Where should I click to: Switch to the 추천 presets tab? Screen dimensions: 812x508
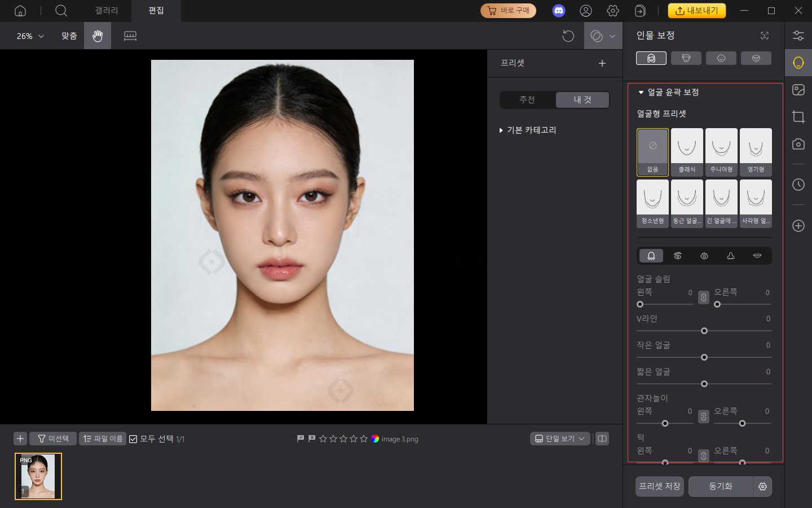coord(527,99)
